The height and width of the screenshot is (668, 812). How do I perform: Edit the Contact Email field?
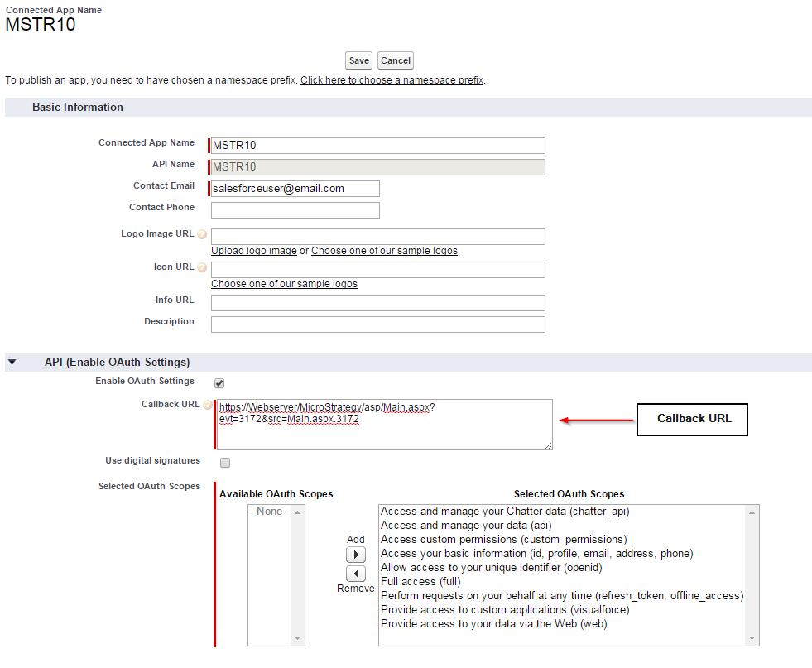click(295, 189)
